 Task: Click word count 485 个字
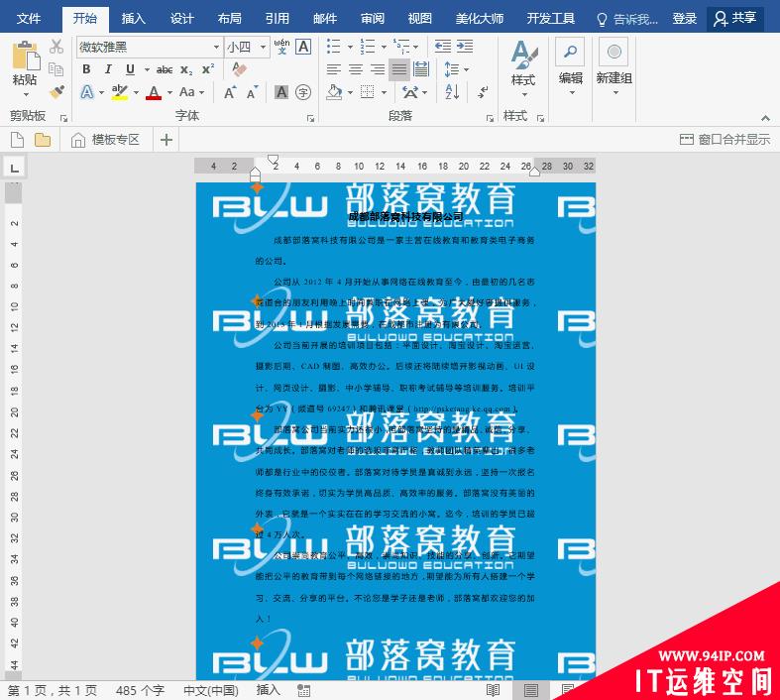pyautogui.click(x=140, y=690)
